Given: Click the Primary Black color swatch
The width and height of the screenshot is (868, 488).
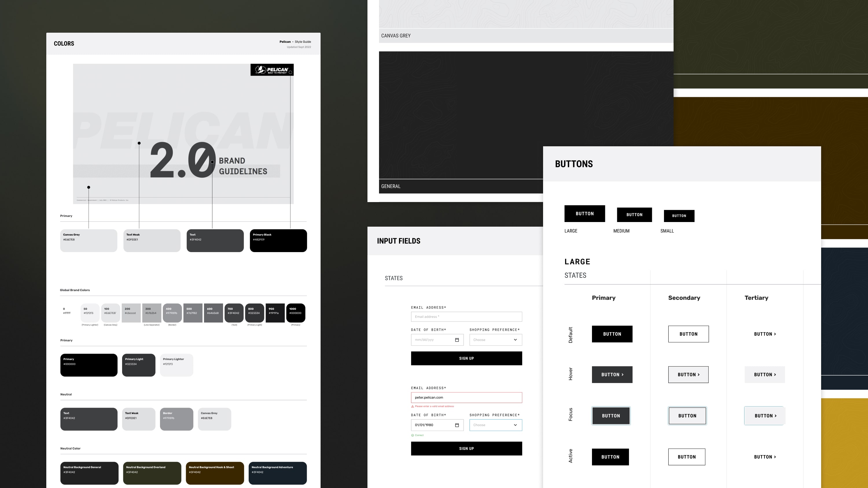Looking at the screenshot, I should pyautogui.click(x=278, y=239).
